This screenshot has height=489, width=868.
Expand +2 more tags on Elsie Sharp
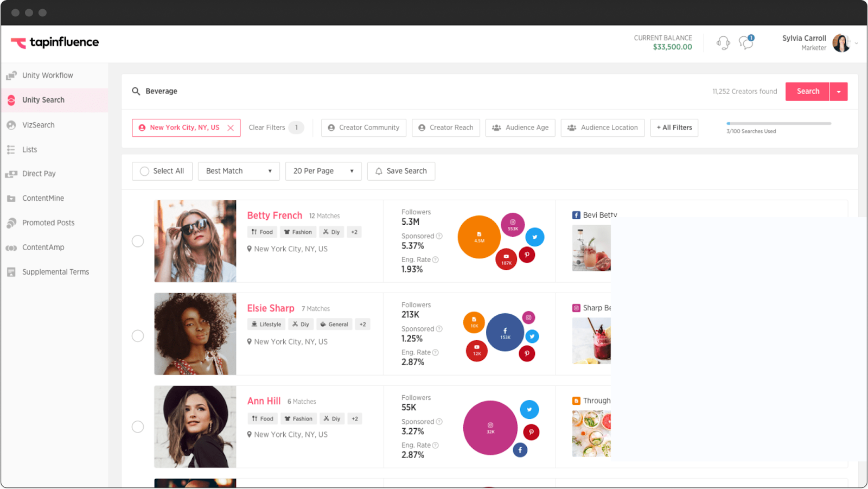pyautogui.click(x=362, y=324)
